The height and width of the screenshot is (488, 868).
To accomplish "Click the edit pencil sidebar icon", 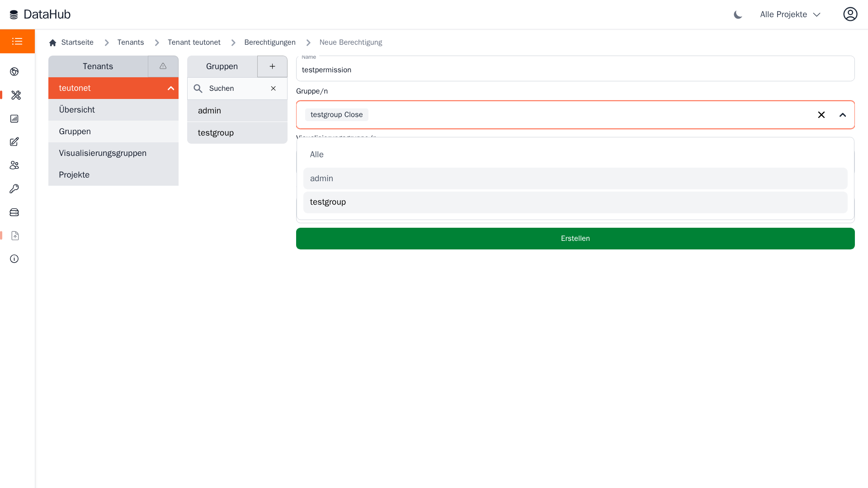I will point(14,142).
